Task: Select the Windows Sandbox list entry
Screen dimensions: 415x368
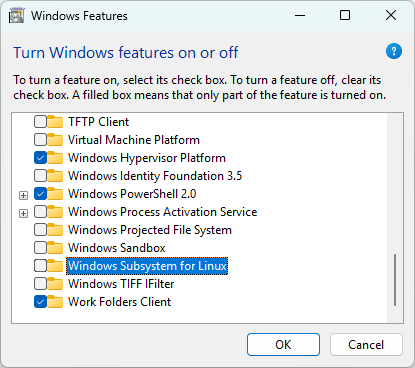Action: pyautogui.click(x=117, y=248)
